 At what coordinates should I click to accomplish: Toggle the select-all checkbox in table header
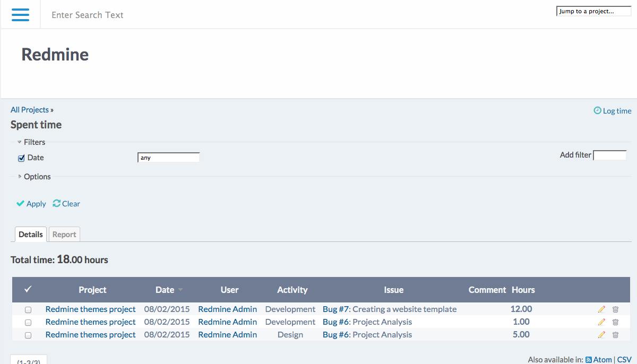pyautogui.click(x=28, y=290)
